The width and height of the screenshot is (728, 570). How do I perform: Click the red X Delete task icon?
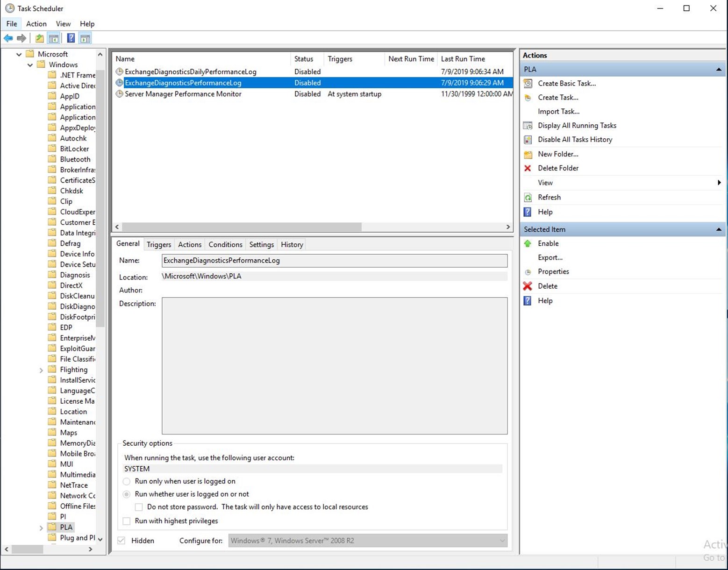[528, 286]
